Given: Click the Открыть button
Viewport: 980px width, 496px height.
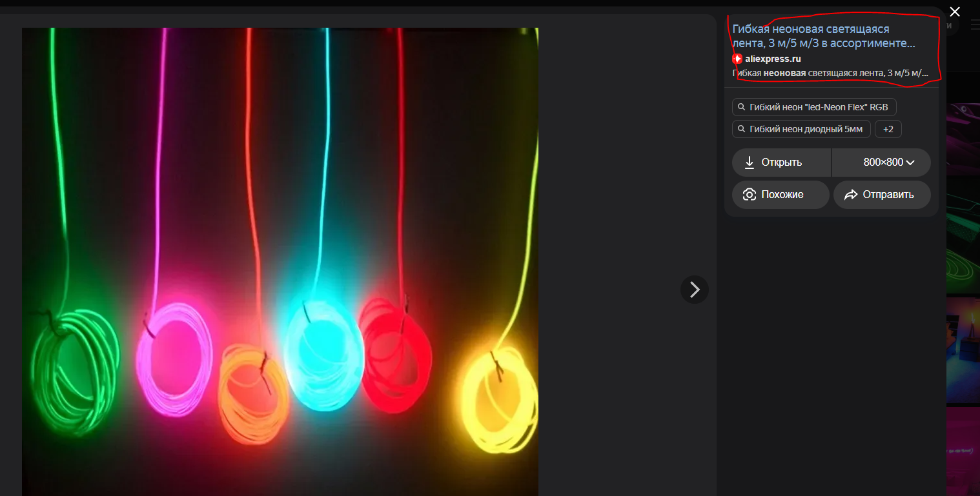Looking at the screenshot, I should click(x=781, y=163).
